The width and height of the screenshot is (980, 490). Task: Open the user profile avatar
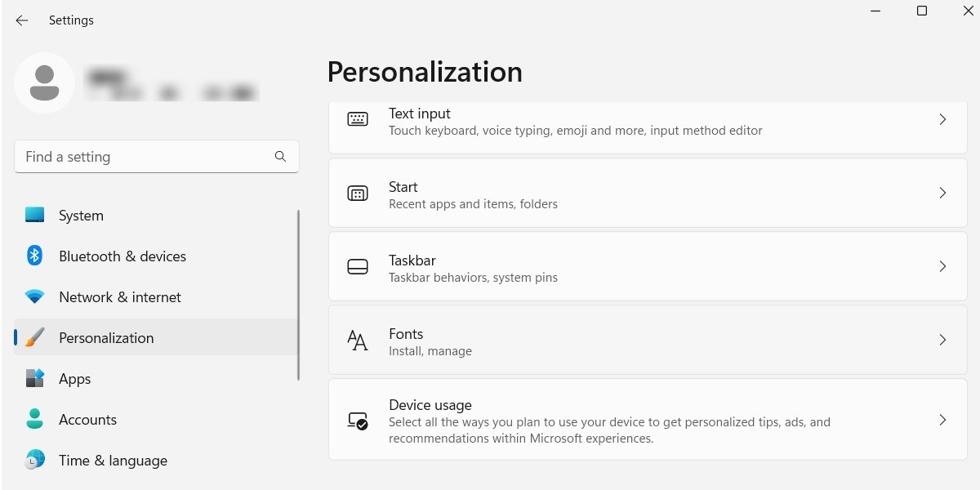pyautogui.click(x=44, y=82)
